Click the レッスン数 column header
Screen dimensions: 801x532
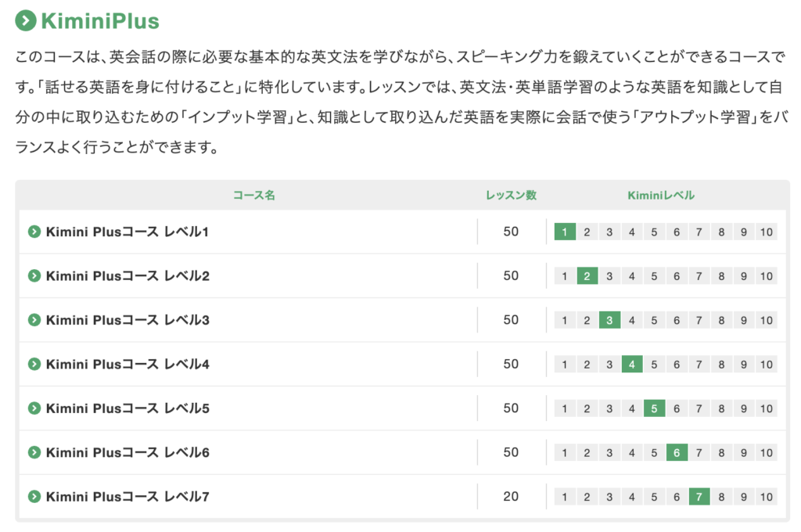pos(511,196)
